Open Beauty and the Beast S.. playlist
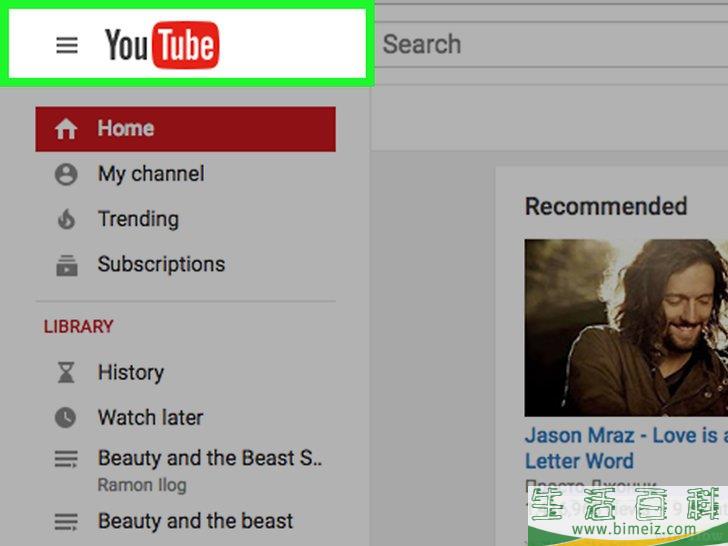Screen dimensions: 728x546 click(210, 458)
